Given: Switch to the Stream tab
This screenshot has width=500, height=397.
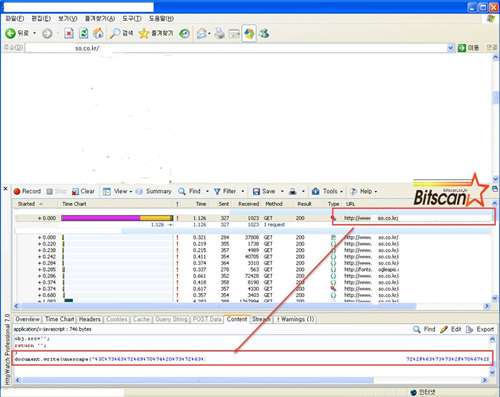Looking at the screenshot, I should pos(261,319).
